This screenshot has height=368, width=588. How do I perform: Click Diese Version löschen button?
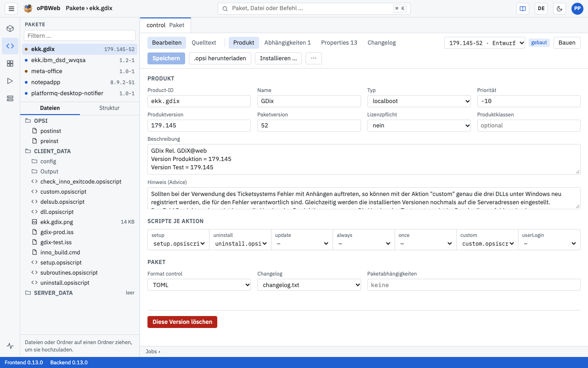tap(182, 322)
